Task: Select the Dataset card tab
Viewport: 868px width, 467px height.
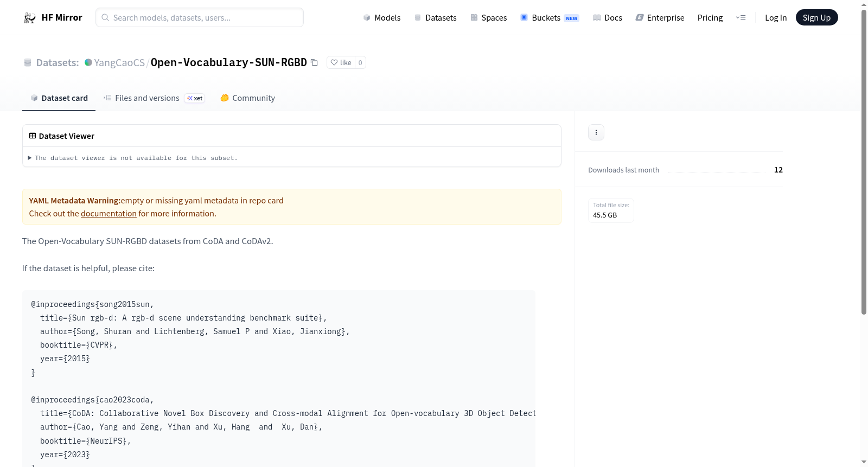Action: (x=59, y=98)
